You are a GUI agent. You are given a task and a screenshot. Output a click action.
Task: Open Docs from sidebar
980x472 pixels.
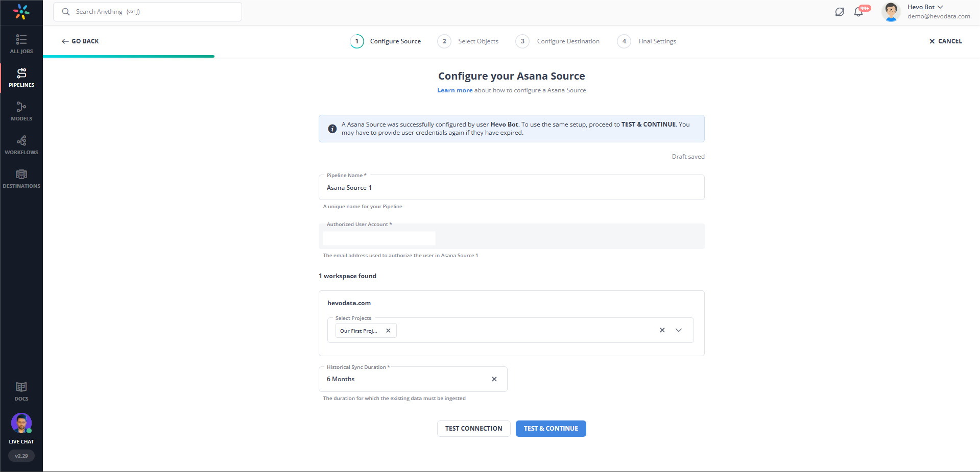click(x=21, y=391)
